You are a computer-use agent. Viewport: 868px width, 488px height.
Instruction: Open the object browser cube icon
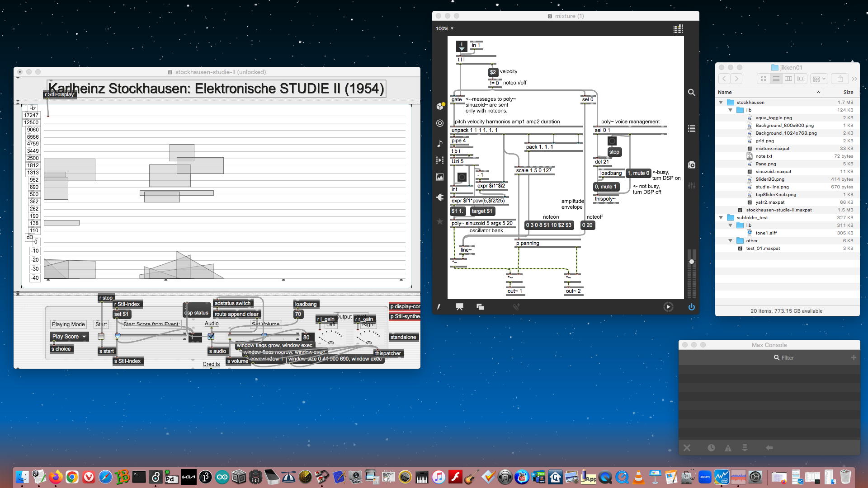[440, 106]
